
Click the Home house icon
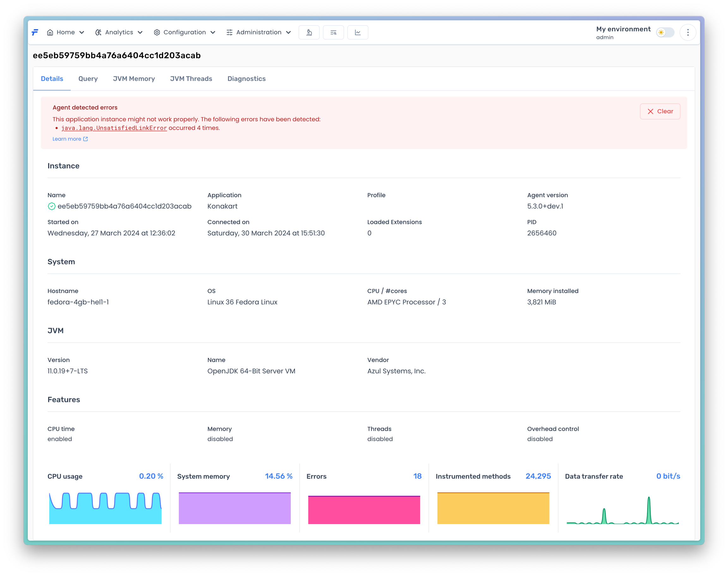pos(50,33)
